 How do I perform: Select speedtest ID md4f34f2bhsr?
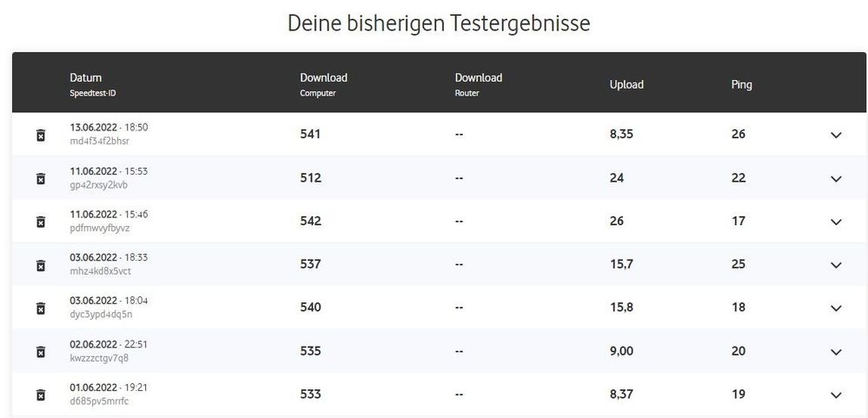click(100, 141)
